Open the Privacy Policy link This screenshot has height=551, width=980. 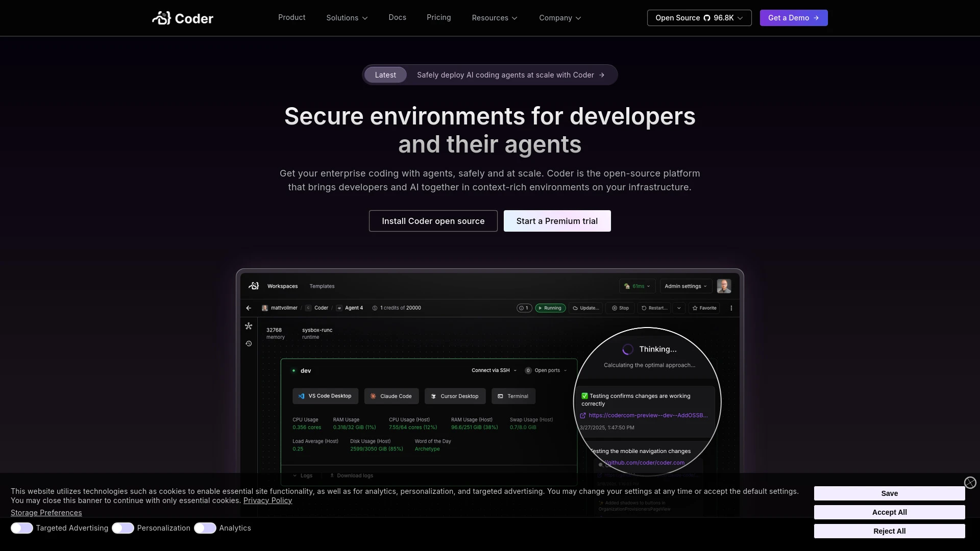pos(267,500)
